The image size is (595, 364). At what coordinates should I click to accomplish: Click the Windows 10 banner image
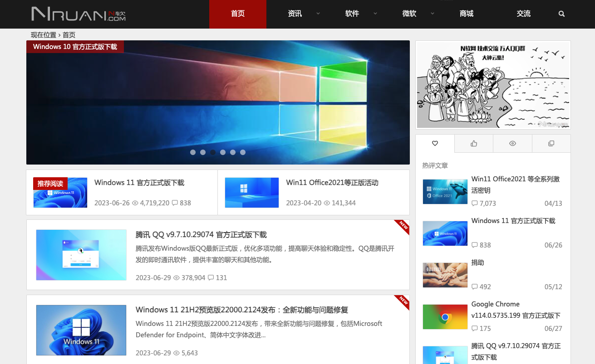point(218,102)
